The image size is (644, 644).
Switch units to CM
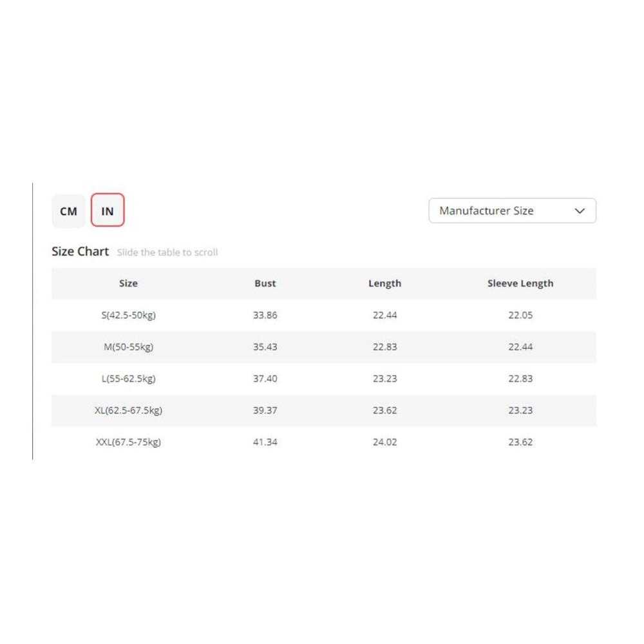[68, 211]
